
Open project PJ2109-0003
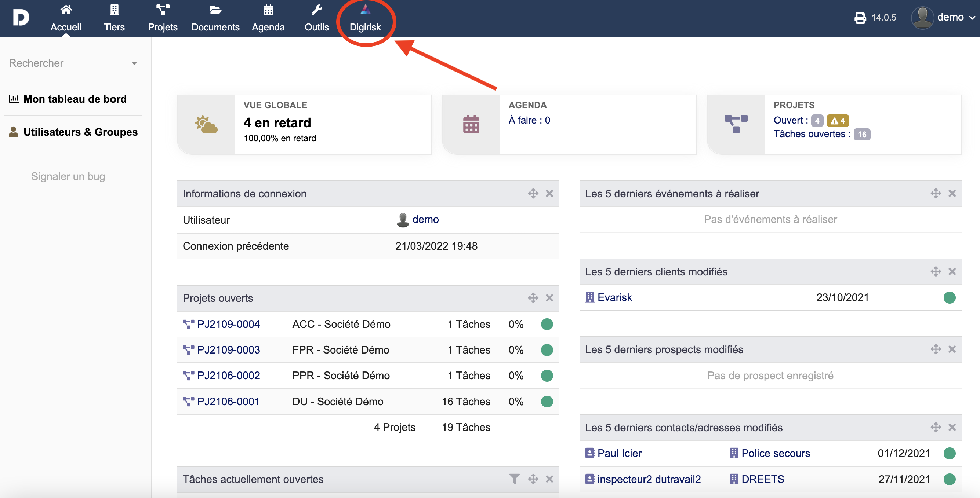tap(228, 350)
